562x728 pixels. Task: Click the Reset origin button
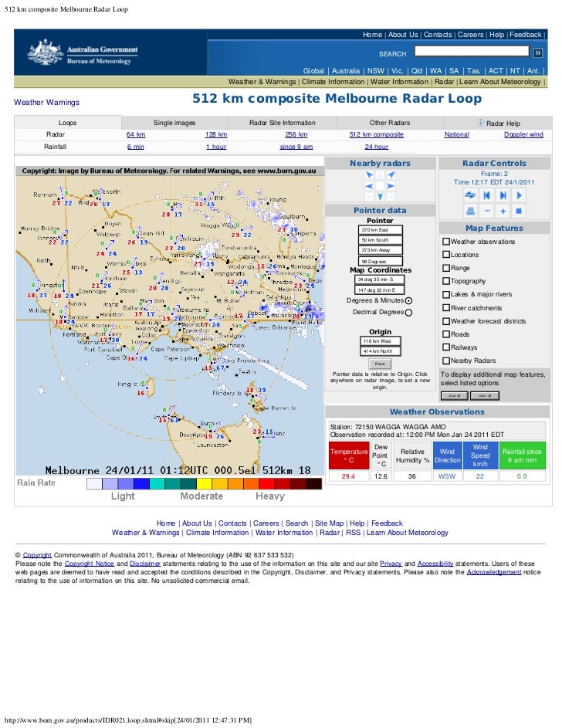pyautogui.click(x=380, y=364)
